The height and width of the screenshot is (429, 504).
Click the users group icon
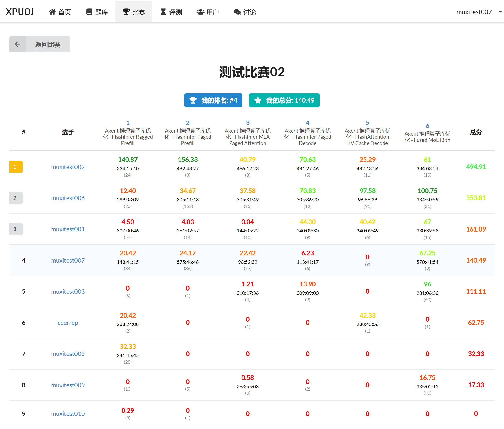click(x=200, y=12)
